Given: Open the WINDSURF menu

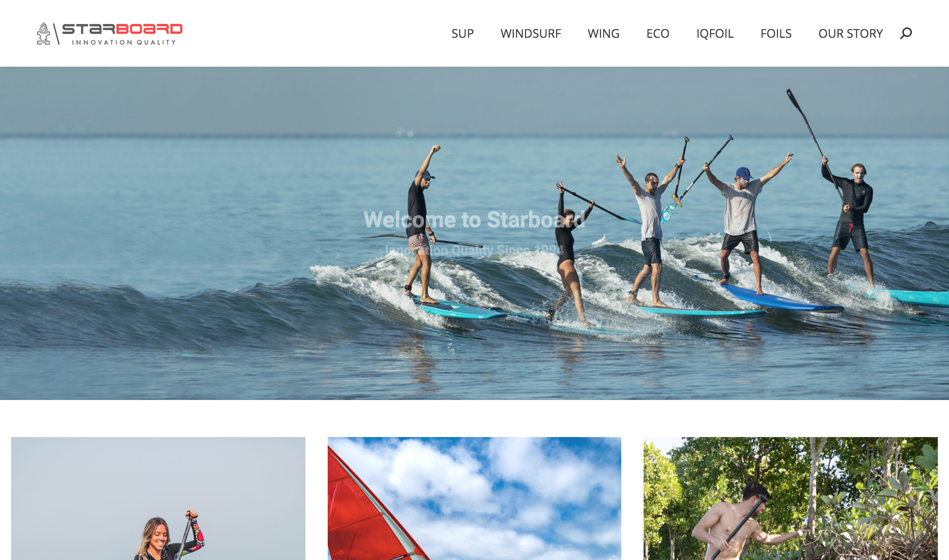Looking at the screenshot, I should [530, 34].
